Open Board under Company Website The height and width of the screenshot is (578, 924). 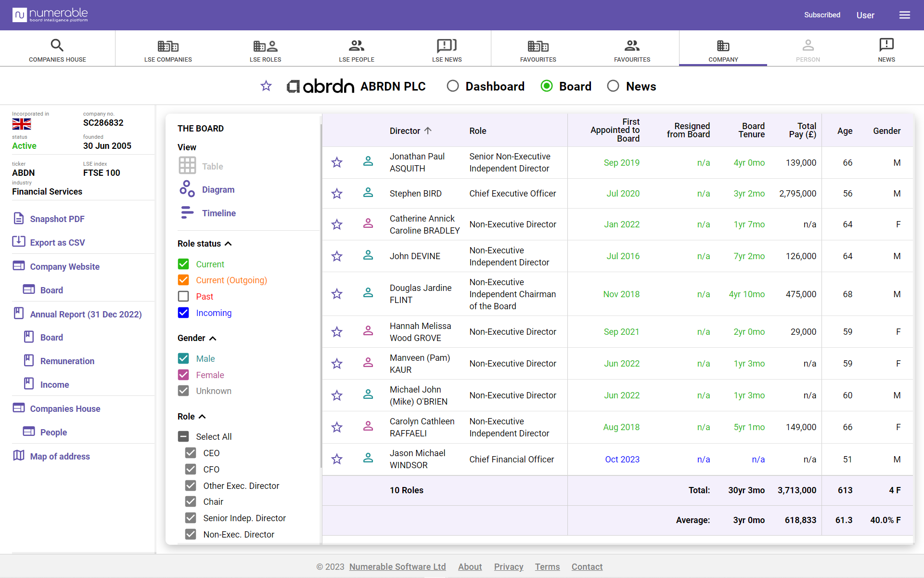[x=51, y=290]
